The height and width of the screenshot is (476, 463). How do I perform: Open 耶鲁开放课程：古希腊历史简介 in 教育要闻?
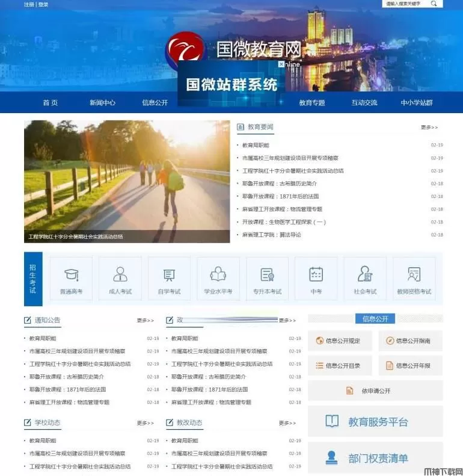click(x=279, y=184)
